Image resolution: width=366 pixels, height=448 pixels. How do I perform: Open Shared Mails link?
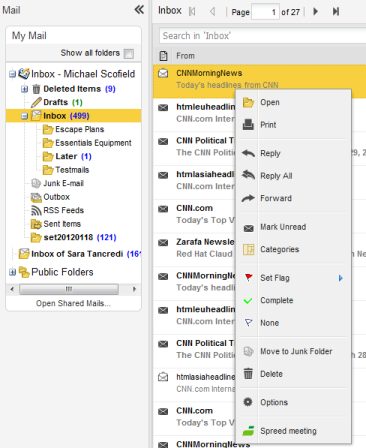point(73,303)
